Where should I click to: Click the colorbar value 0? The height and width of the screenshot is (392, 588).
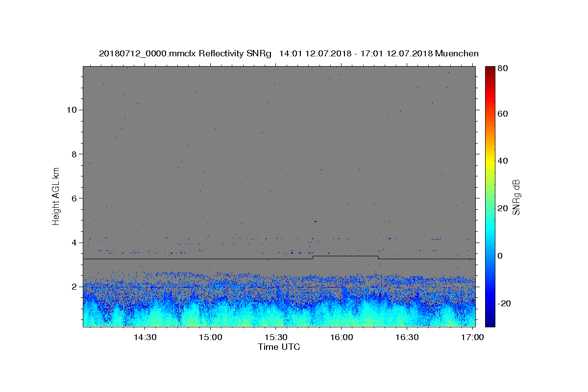point(501,256)
